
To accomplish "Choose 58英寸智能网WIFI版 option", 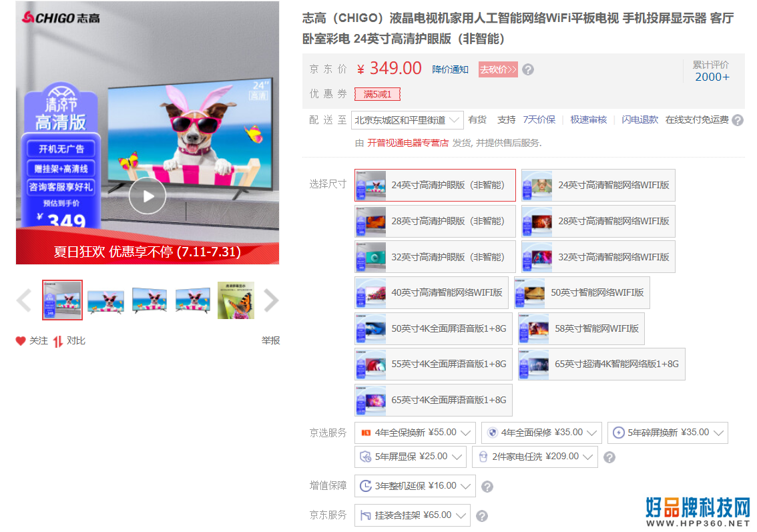I will tap(581, 329).
